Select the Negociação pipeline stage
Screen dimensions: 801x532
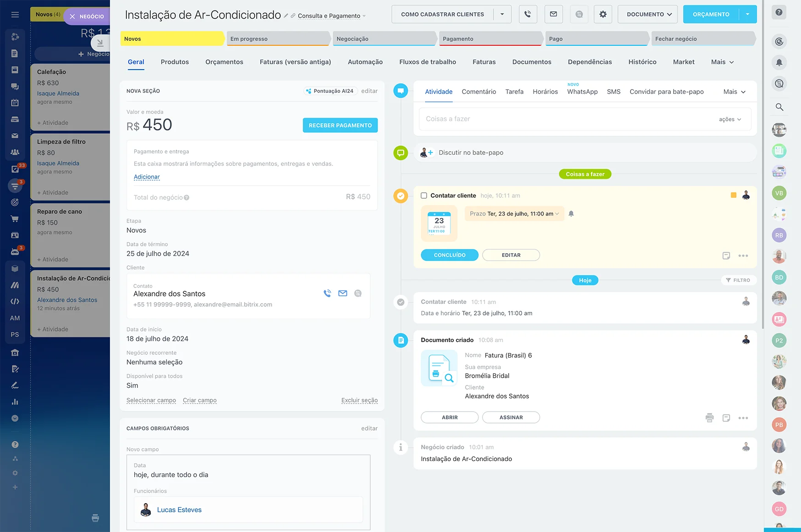(384, 39)
